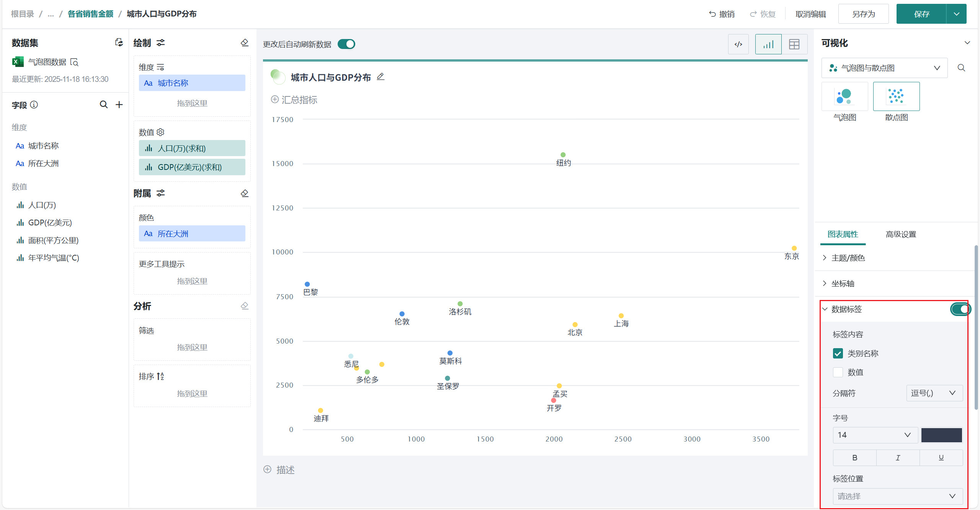Viewport: 980px width, 510px height.
Task: Click the eraser icon in 绘制 panel
Action: (x=245, y=42)
